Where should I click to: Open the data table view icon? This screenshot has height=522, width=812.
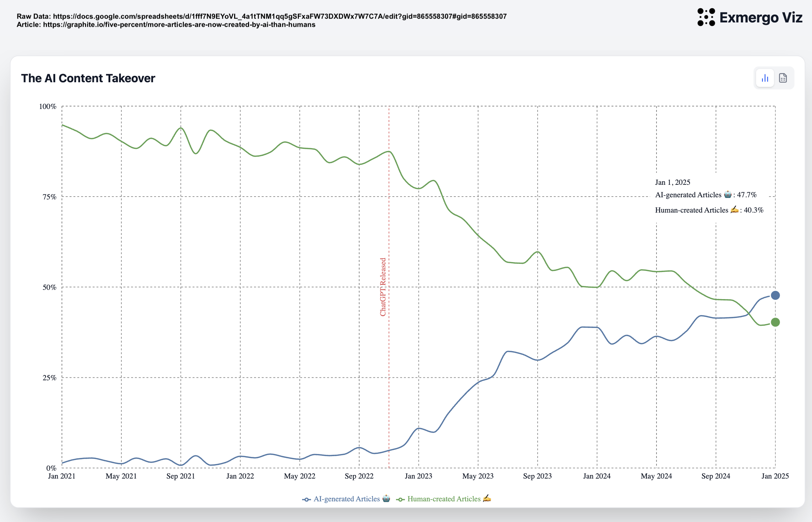tap(782, 78)
